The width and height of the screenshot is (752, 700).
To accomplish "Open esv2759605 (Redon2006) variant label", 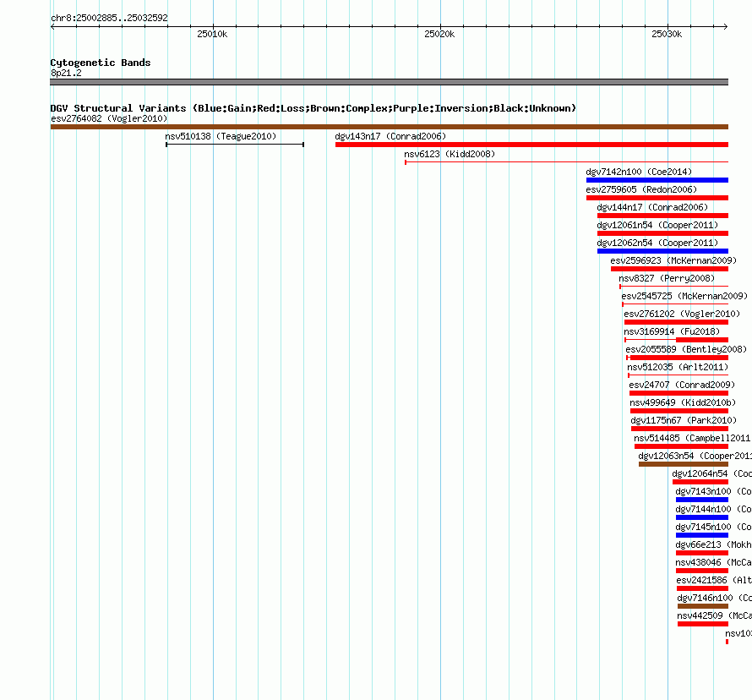I will (641, 189).
